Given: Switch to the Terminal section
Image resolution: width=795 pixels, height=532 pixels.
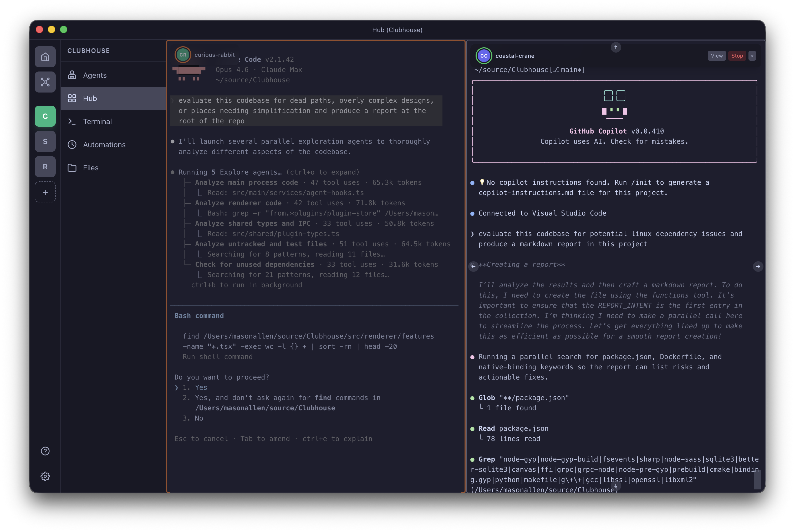Looking at the screenshot, I should point(97,121).
